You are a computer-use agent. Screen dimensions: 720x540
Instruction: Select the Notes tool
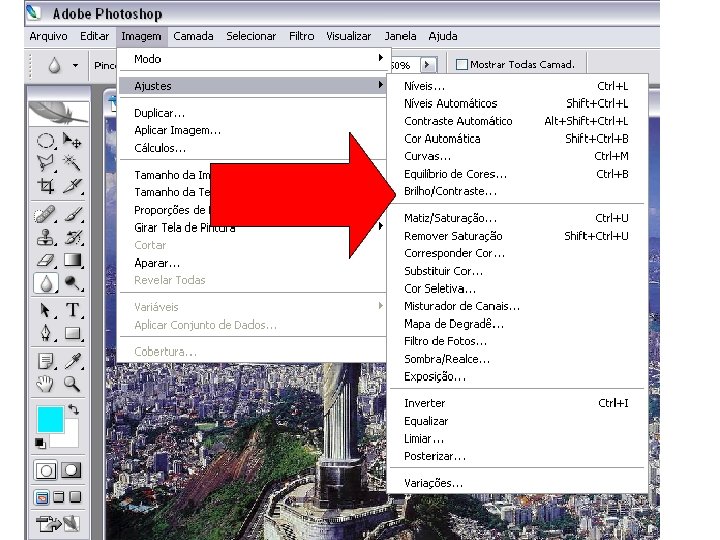pyautogui.click(x=45, y=361)
